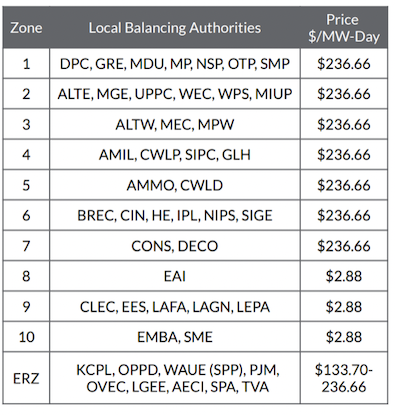Click Zone 10 number cell
Screen dimensions: 395x415
(x=26, y=337)
